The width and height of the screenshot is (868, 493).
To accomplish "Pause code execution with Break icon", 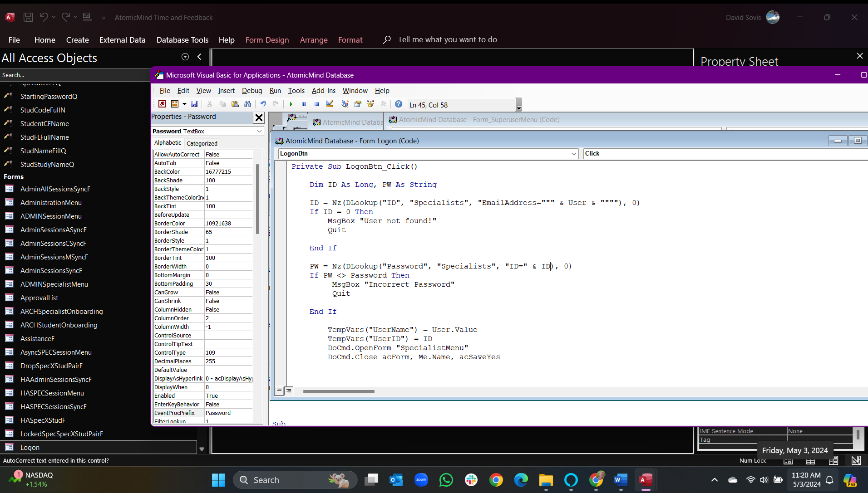I will (303, 104).
